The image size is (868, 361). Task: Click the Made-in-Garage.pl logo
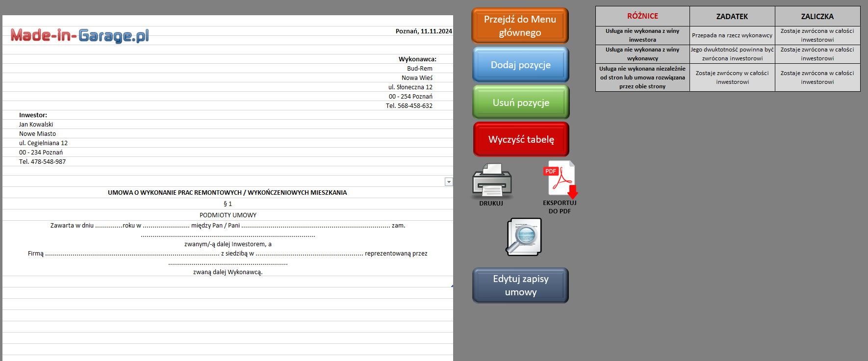coord(79,36)
